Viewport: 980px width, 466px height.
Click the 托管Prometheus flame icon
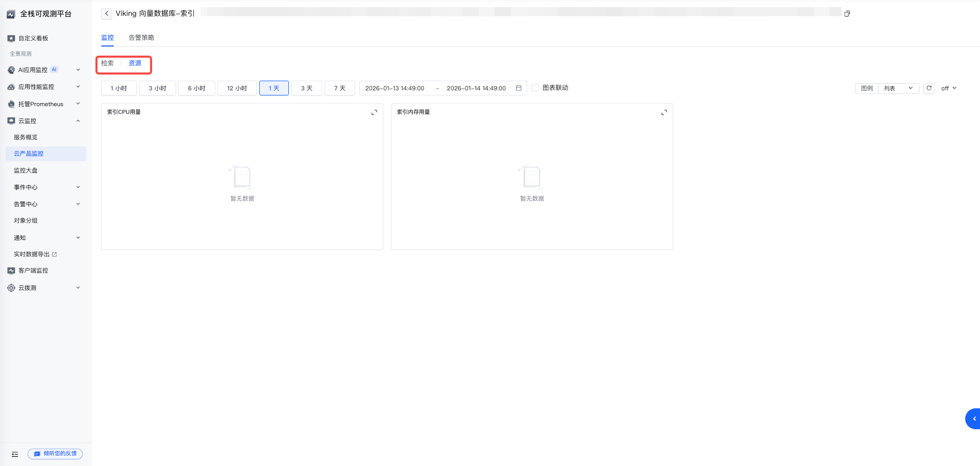click(11, 104)
